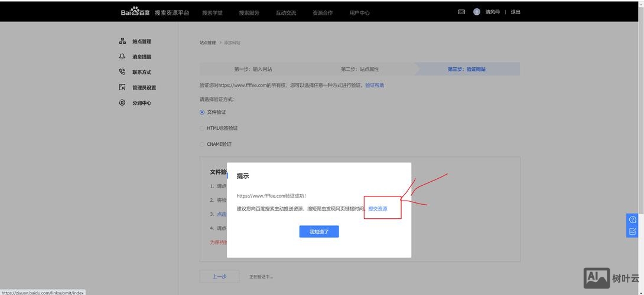
Task: Click 添加网站 breadcrumb text
Action: 232,42
